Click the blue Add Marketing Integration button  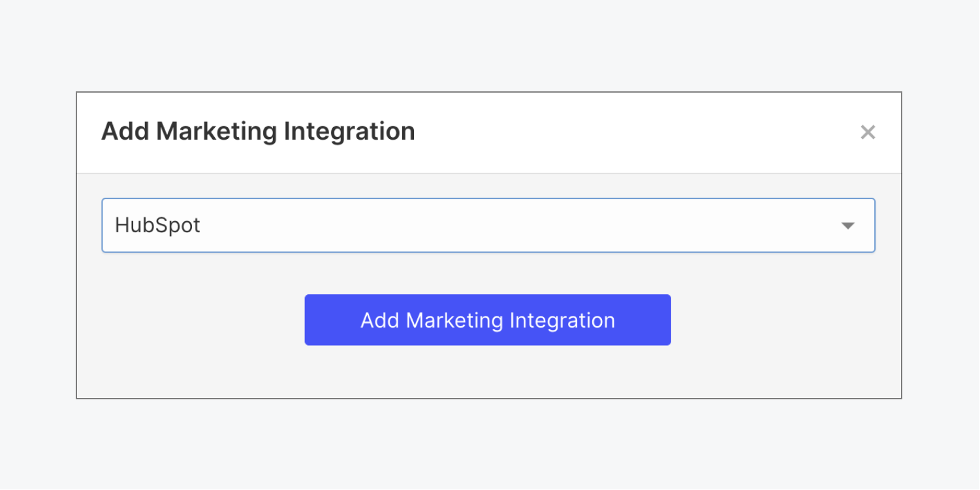point(488,320)
